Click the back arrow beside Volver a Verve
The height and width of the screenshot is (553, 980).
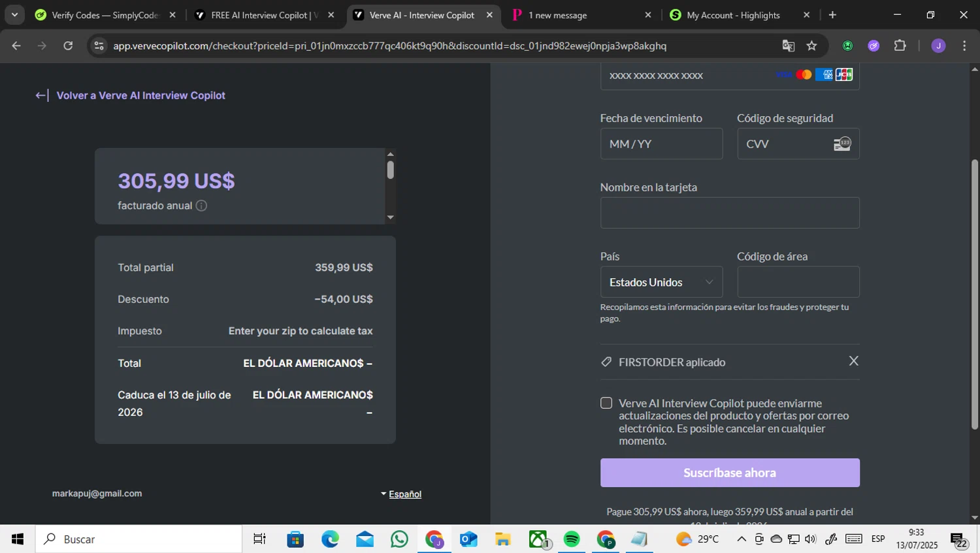41,95
